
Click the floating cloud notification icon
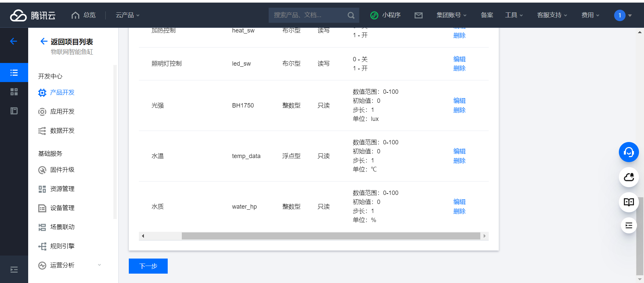pos(629,177)
